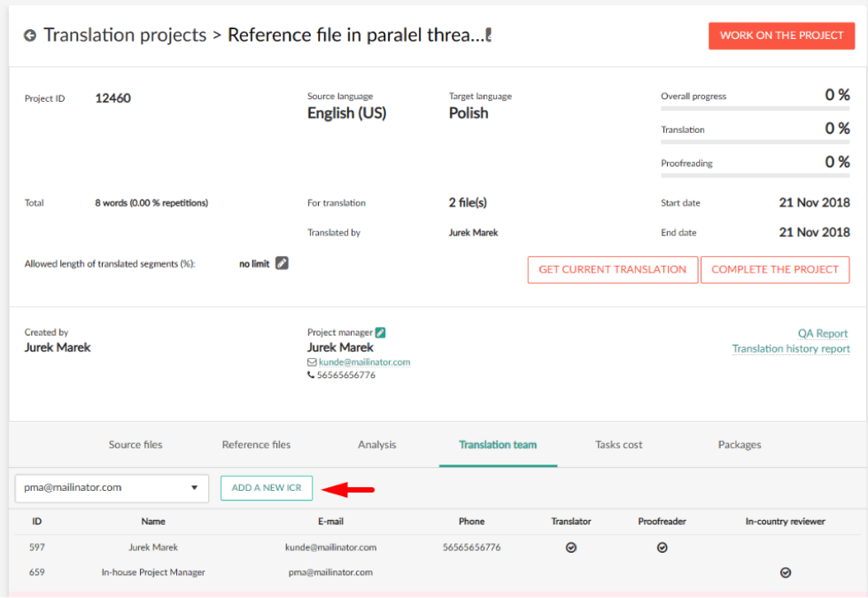The image size is (868, 598).
Task: Click ID 659 table cell
Action: coord(37,572)
